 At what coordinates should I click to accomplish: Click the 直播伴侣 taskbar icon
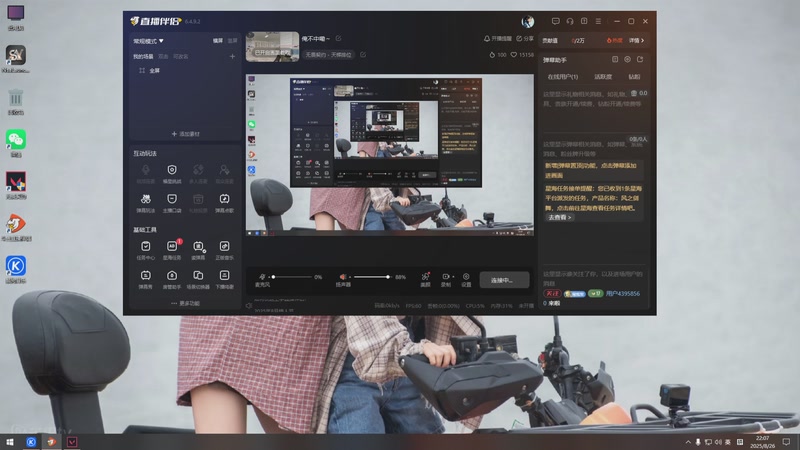(x=52, y=442)
